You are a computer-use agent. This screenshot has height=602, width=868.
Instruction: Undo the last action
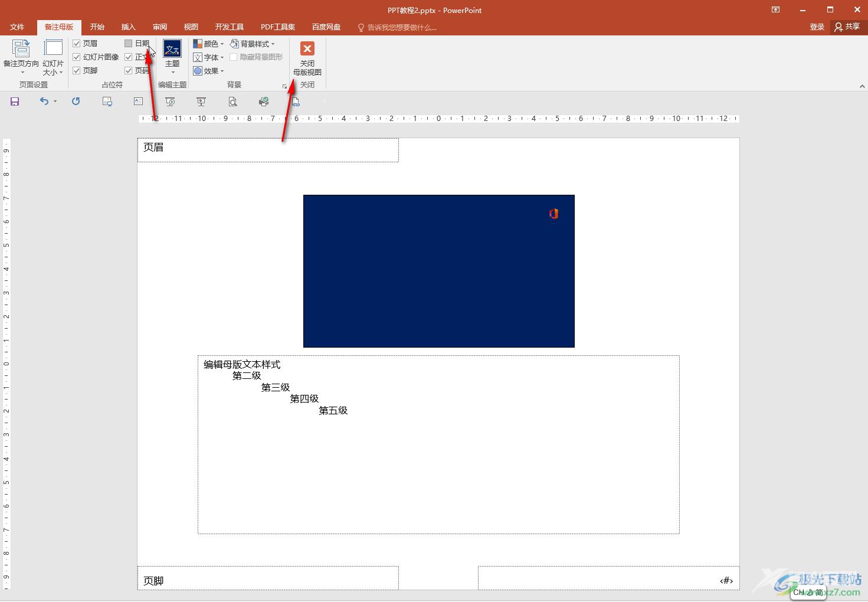click(44, 102)
